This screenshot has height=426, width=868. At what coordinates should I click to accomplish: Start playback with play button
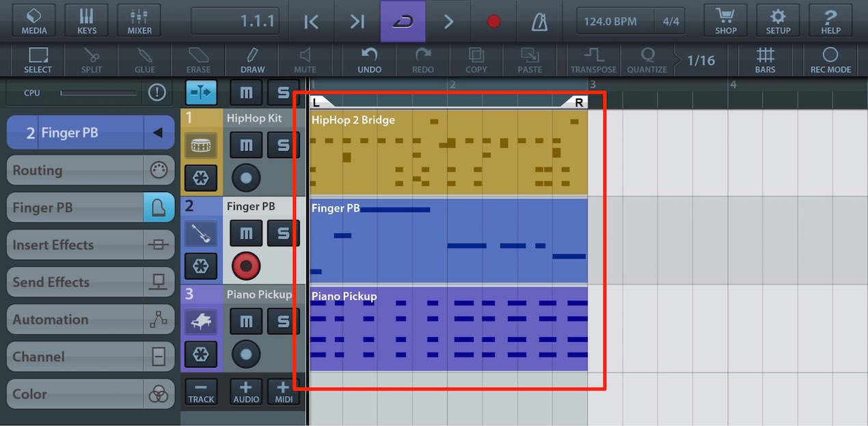pos(448,22)
